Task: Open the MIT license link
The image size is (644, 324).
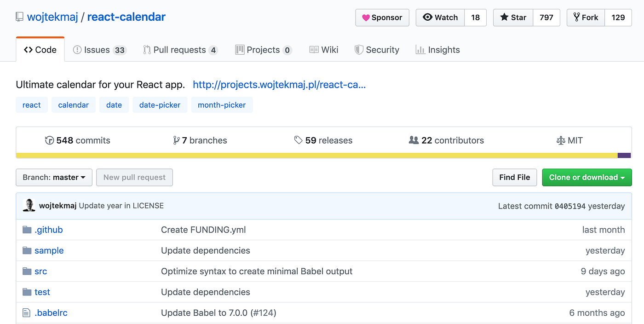Action: (x=569, y=140)
